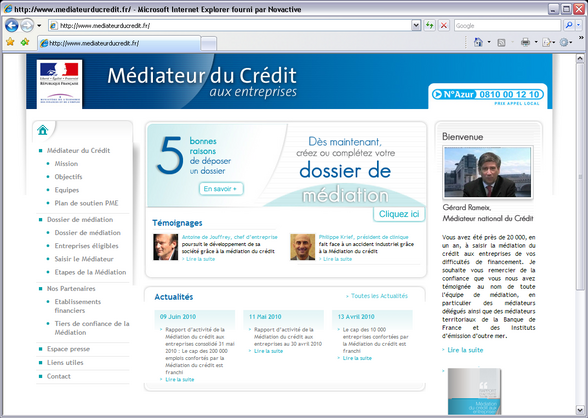Open Antoine de Jouffrey testimonial link

tap(230, 237)
